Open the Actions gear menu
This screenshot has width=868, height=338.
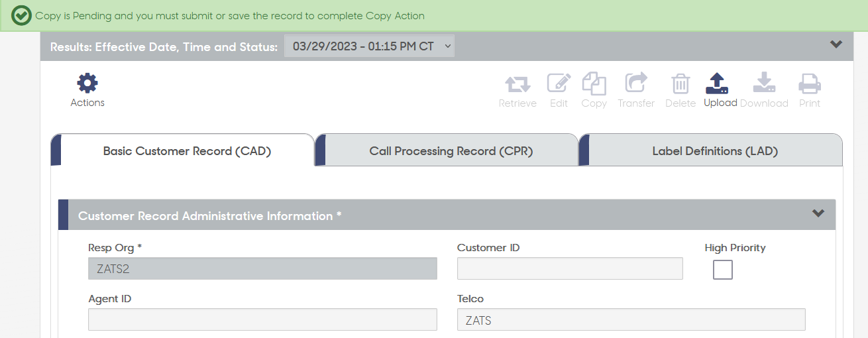click(x=87, y=84)
